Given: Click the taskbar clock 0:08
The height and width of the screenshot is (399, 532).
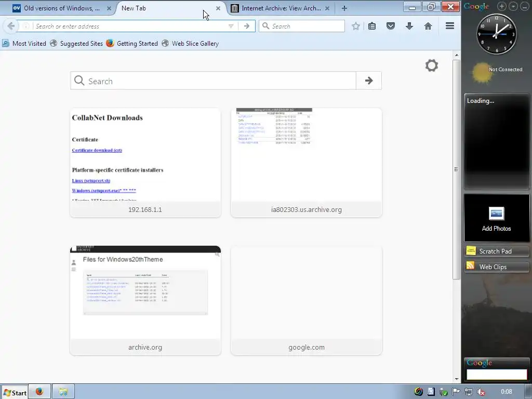Looking at the screenshot, I should (506, 392).
